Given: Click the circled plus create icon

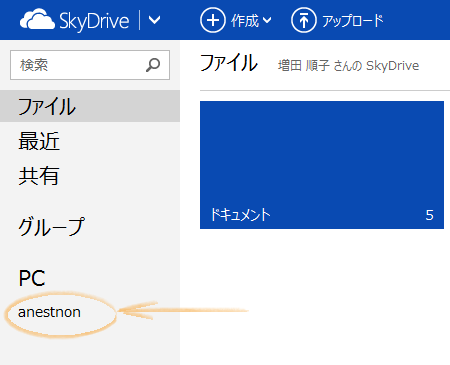Looking at the screenshot, I should [213, 20].
